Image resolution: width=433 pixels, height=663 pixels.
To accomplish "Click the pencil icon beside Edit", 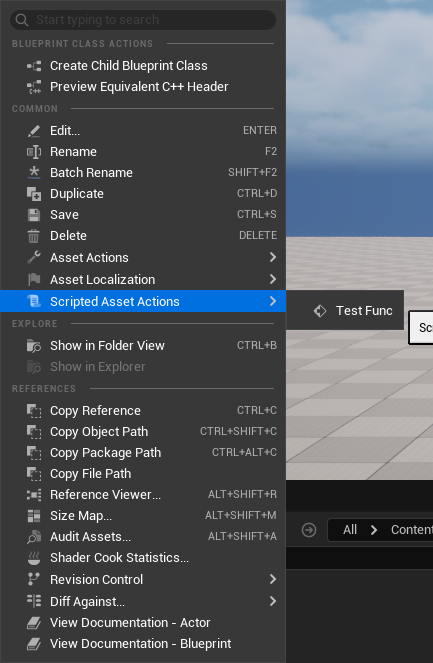I will (x=34, y=131).
